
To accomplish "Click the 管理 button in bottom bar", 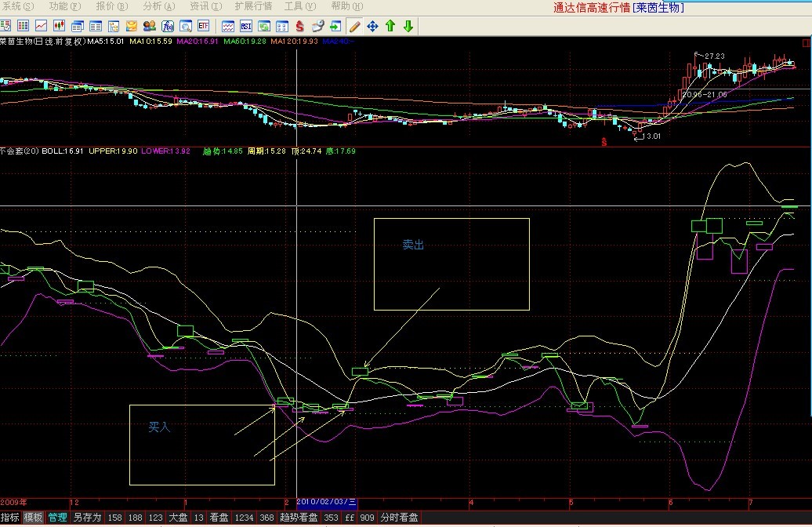I will (58, 518).
